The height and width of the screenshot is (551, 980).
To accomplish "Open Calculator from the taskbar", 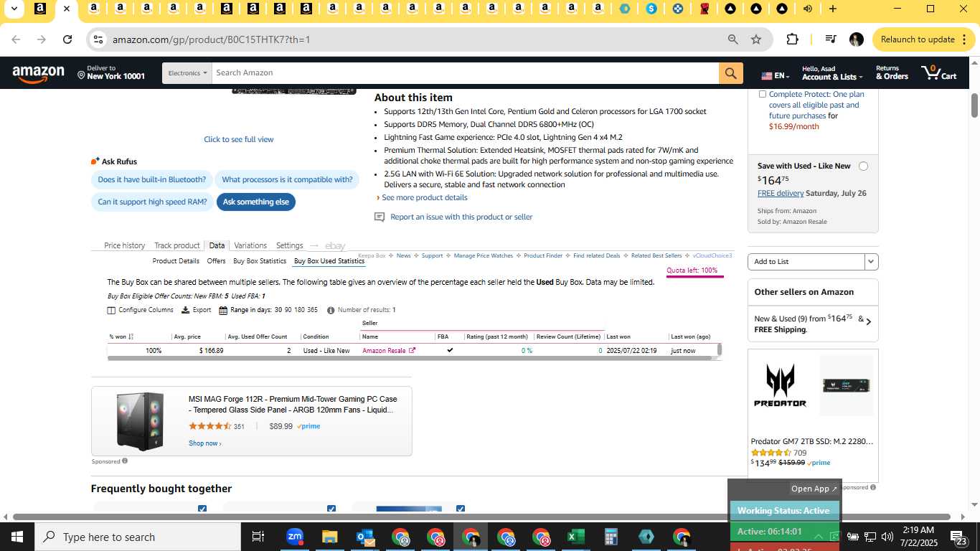I will tap(611, 537).
